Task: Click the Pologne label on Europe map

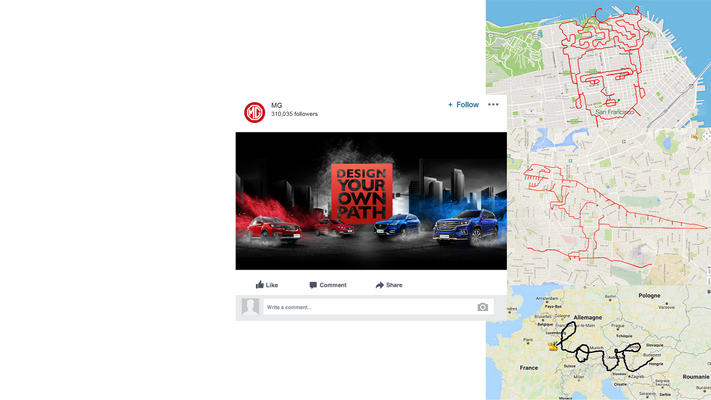Action: tap(649, 296)
